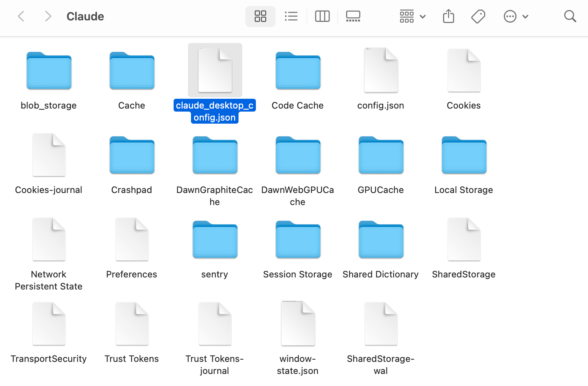The width and height of the screenshot is (588, 386).
Task: Select claude_desktop_config.json file icon
Action: pos(215,70)
